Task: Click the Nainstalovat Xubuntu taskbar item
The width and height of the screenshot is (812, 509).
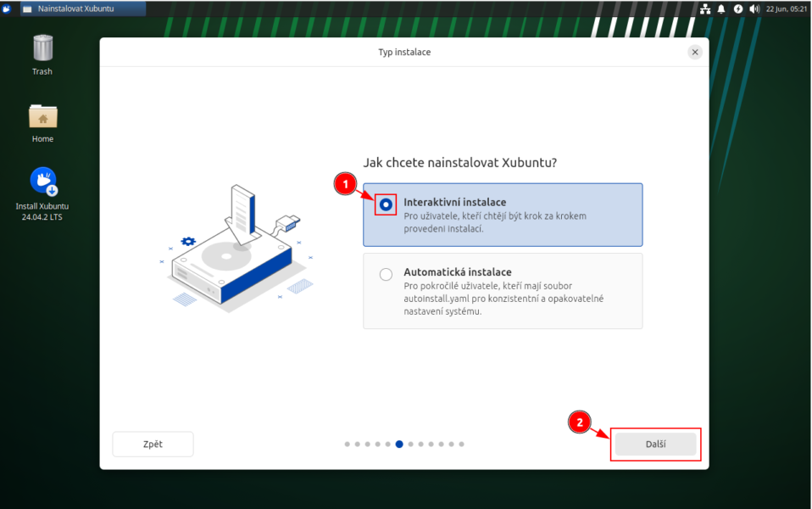Action: point(82,8)
